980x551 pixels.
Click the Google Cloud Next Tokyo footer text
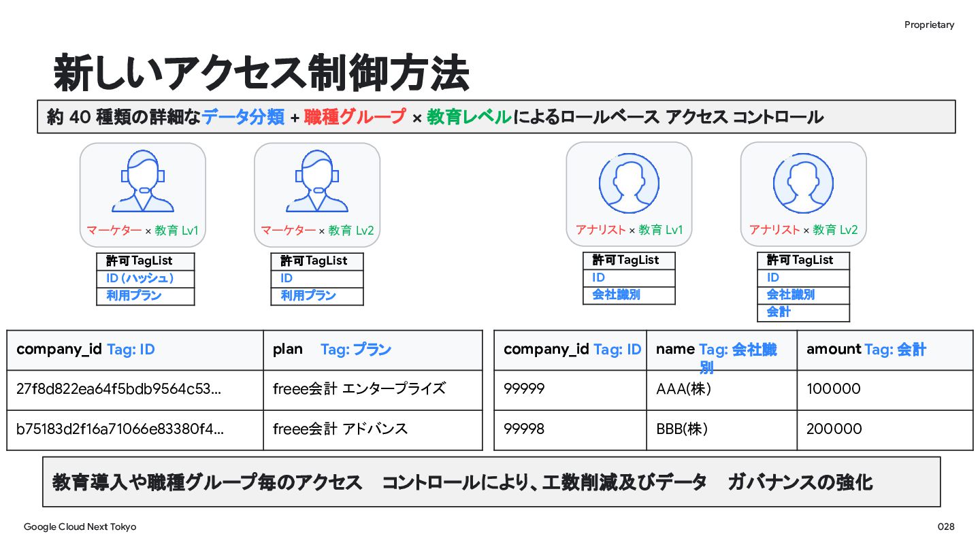click(x=80, y=527)
